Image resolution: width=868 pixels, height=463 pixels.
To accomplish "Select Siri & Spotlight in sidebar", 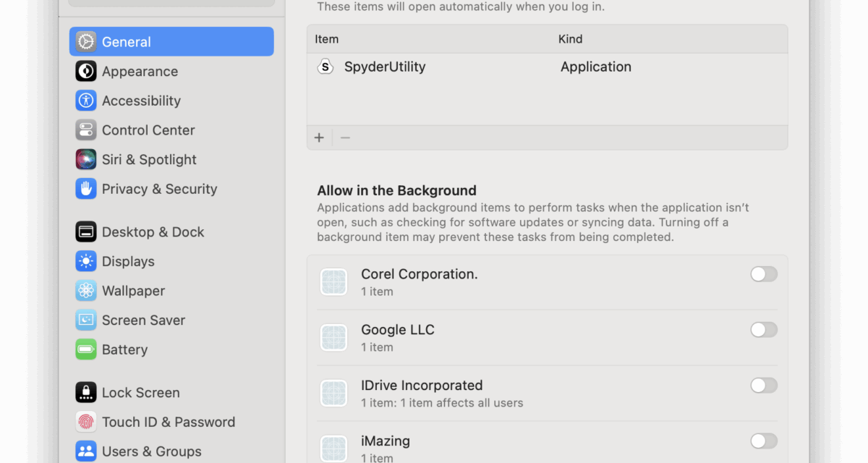I will (171, 159).
